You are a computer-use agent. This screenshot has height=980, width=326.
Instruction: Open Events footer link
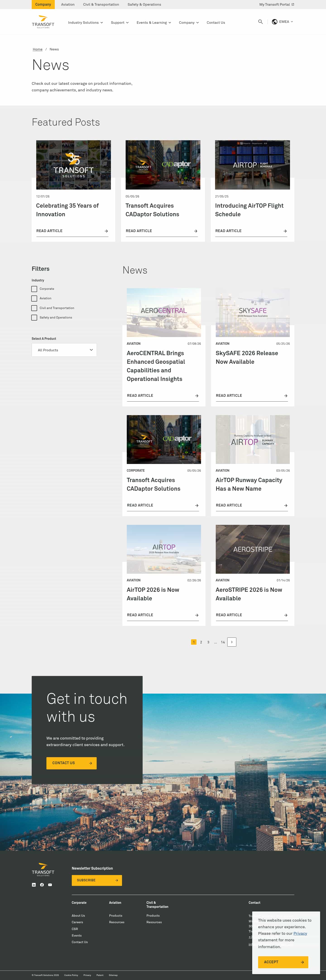[x=77, y=935]
